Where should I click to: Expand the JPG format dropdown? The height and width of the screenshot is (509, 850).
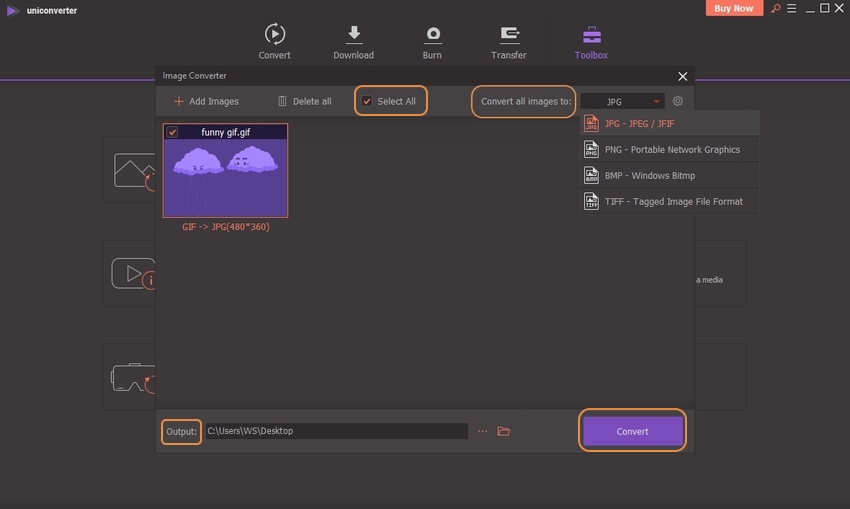point(622,101)
